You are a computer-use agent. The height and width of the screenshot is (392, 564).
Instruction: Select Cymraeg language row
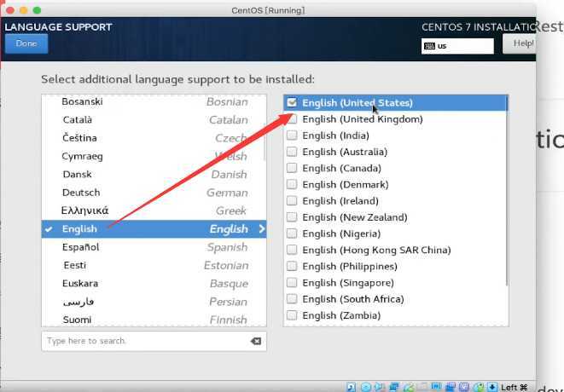coord(154,156)
